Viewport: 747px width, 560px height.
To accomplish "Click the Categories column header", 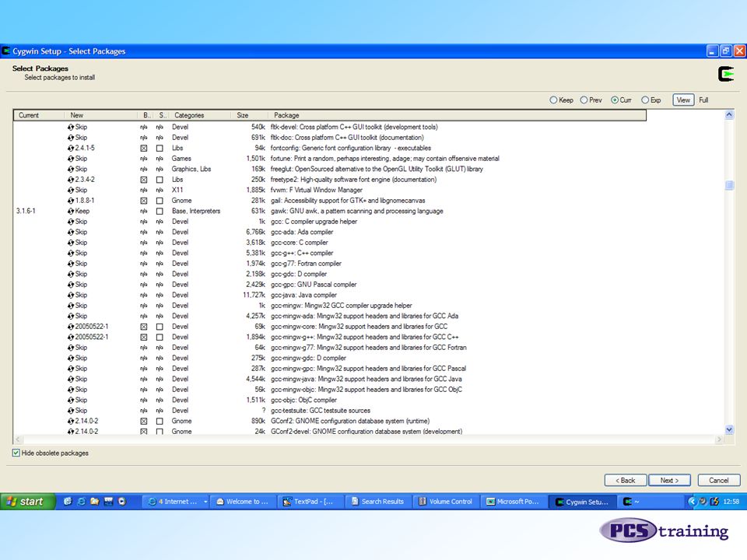I will (200, 115).
